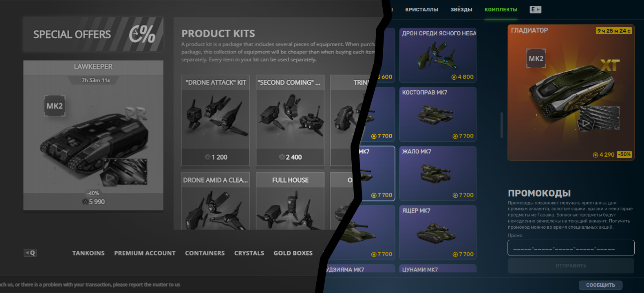Select the Tankoins tab
This screenshot has height=293, width=644.
click(x=88, y=253)
